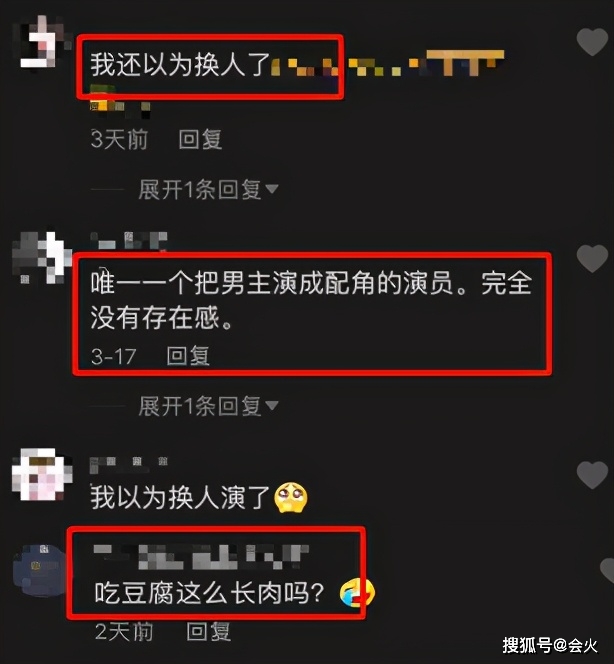Reply to the comment dated 3-17
Screen dimensions: 614x664
[x=188, y=356]
